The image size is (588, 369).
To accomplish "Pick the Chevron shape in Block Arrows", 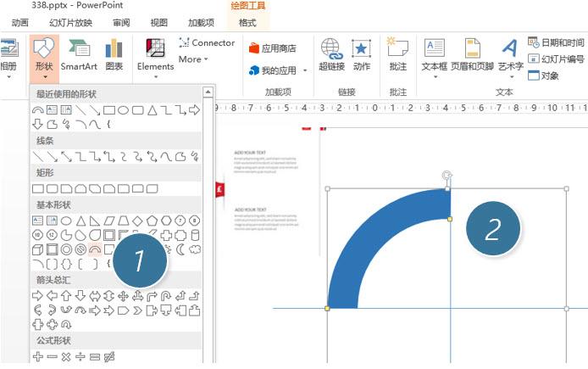I will point(137,310).
